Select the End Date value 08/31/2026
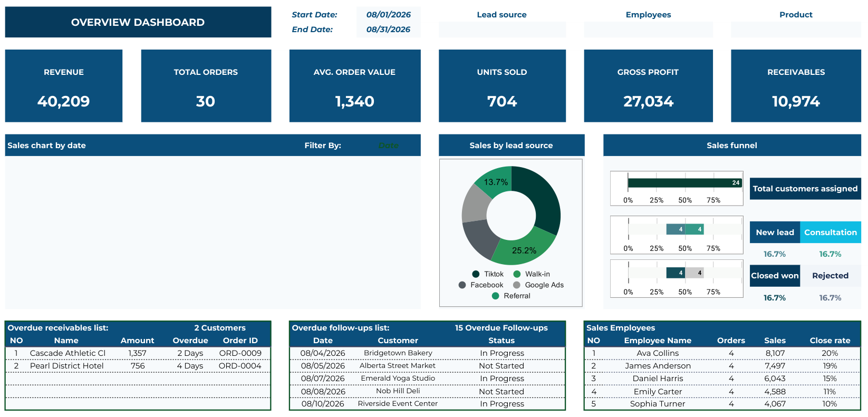Viewport: 868px width, 417px height. pyautogui.click(x=389, y=30)
